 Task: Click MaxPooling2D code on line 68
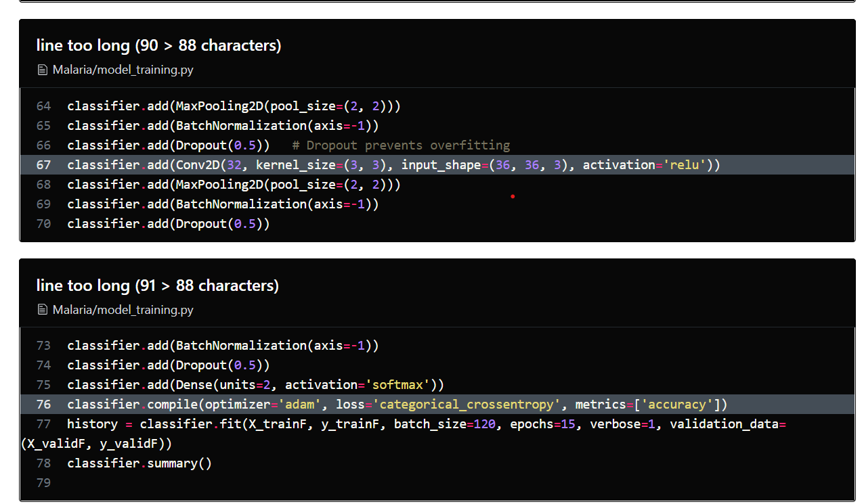click(x=234, y=185)
